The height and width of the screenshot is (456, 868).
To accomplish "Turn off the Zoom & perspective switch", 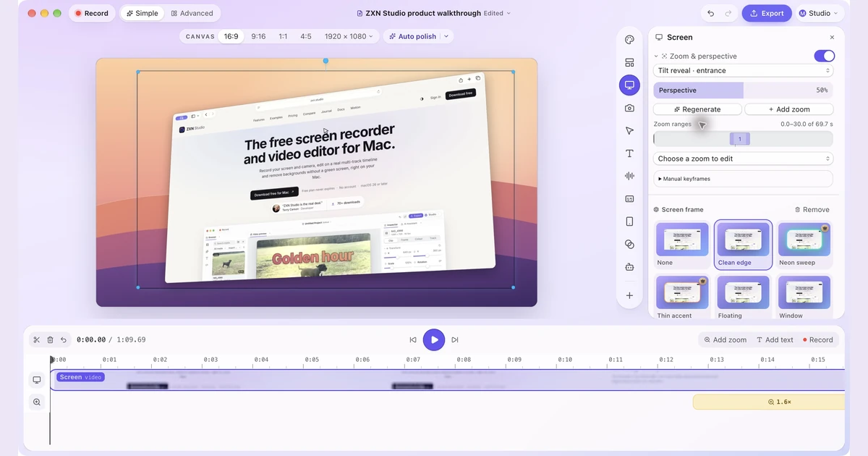I will [x=825, y=56].
